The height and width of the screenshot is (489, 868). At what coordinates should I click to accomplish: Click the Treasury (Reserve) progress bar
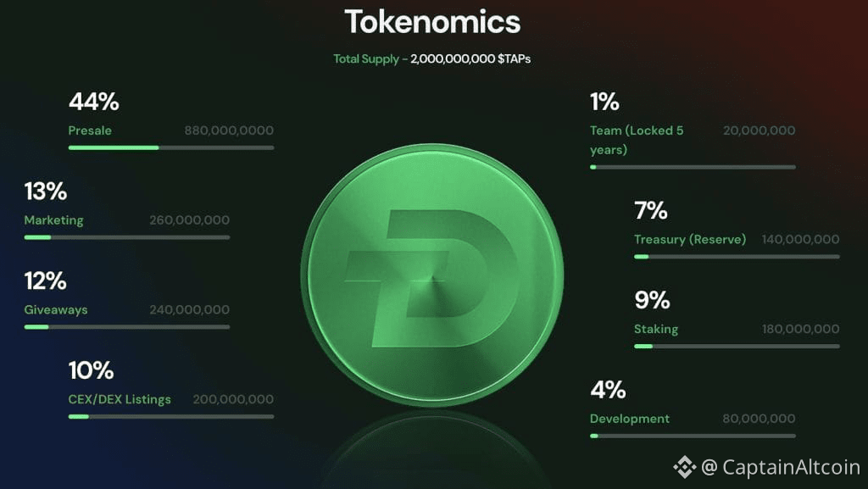[x=737, y=257]
